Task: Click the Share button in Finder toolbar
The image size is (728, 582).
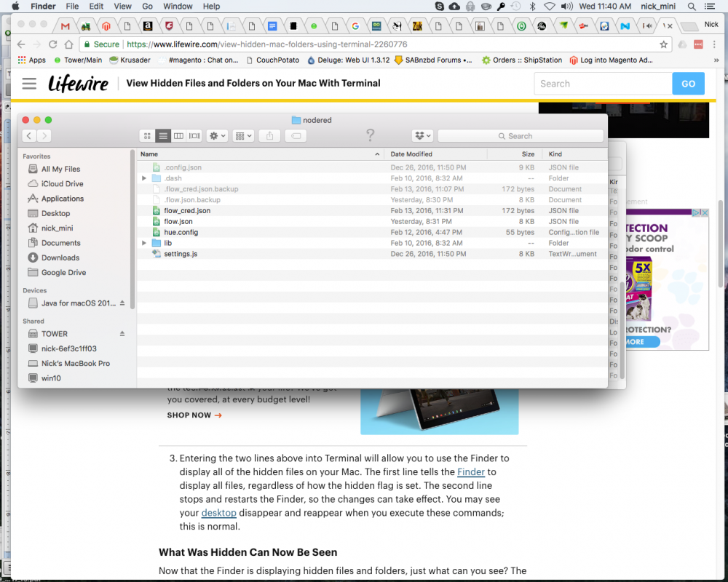Action: coord(270,136)
